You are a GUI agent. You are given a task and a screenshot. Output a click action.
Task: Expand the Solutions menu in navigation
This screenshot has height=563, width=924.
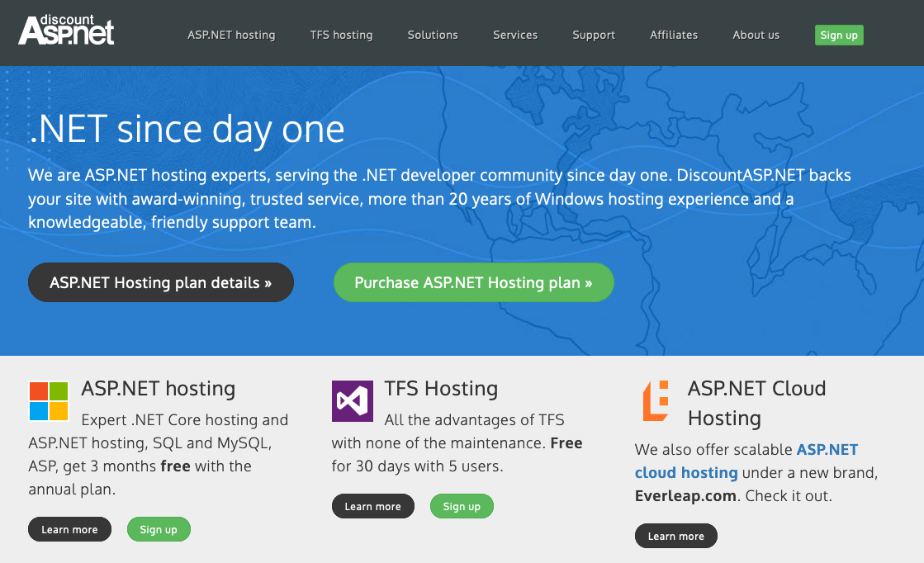click(x=433, y=35)
